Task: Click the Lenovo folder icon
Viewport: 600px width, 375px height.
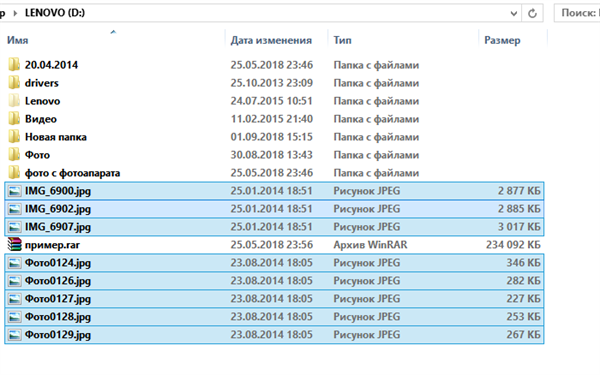Action: [x=14, y=101]
